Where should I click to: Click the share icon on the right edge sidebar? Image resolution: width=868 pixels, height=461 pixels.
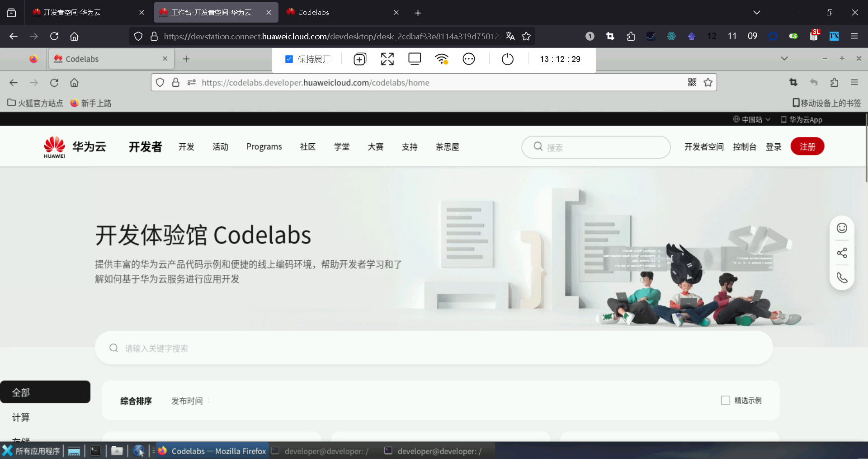[842, 253]
